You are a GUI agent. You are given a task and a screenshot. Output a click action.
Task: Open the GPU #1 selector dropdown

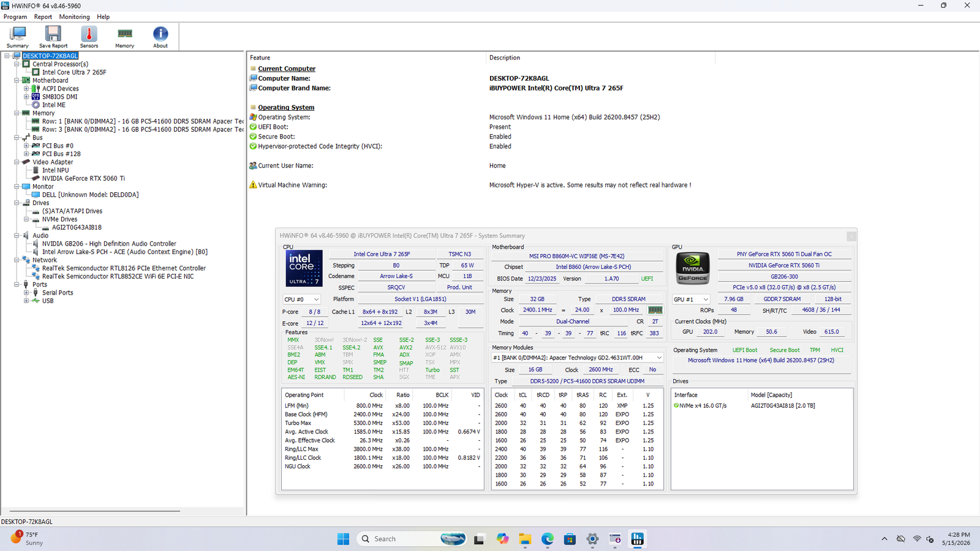[691, 299]
